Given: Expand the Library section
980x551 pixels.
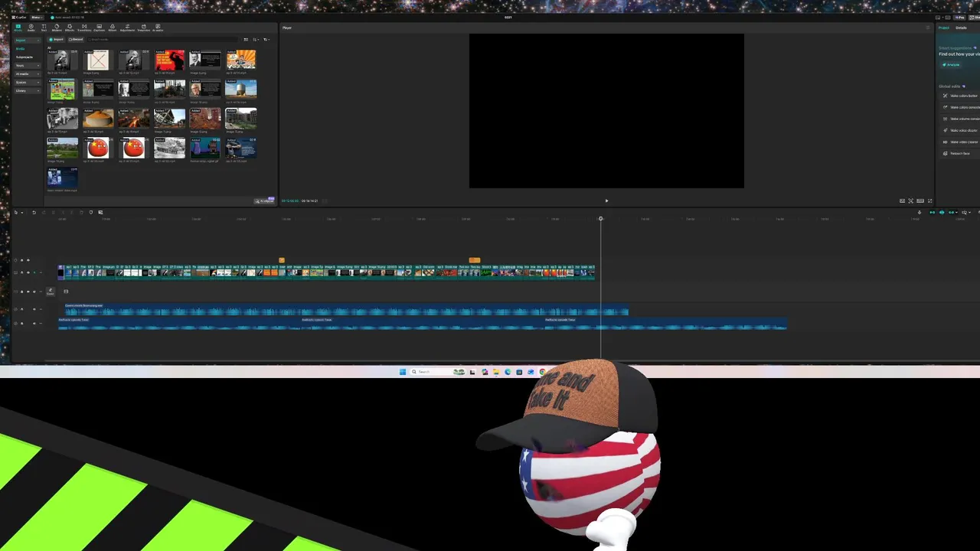Looking at the screenshot, I should (28, 90).
